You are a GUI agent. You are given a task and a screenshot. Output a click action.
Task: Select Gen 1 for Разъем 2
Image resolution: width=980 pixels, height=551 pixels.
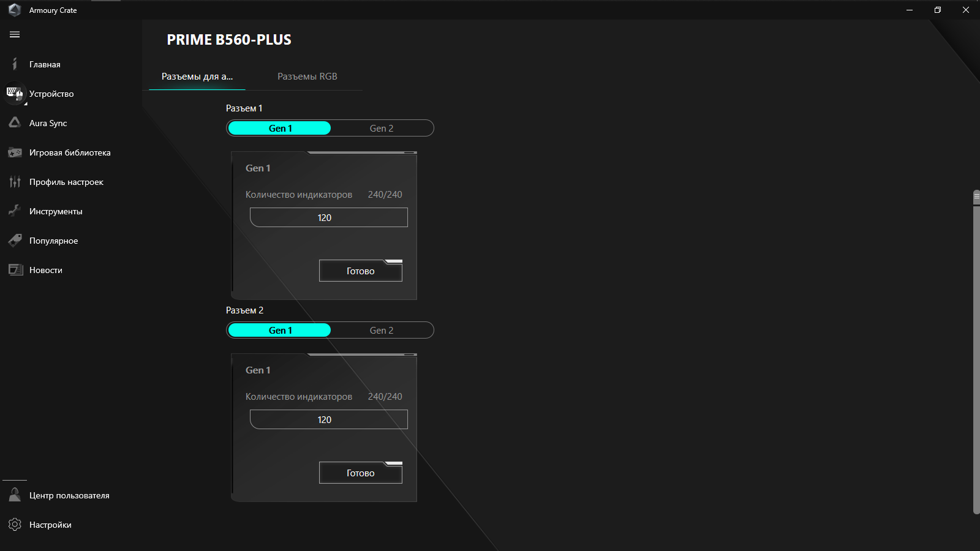coord(280,330)
